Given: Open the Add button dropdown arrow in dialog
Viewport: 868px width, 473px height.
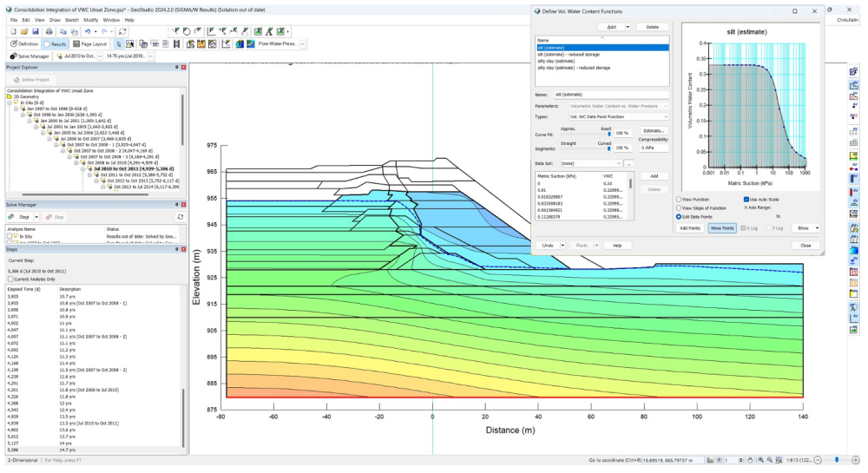Looking at the screenshot, I should point(628,27).
